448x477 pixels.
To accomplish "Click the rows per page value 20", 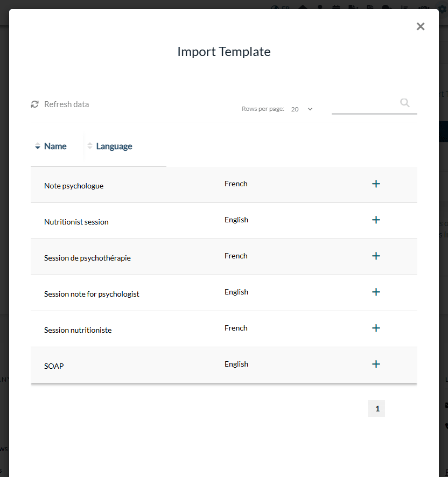I will 295,109.
